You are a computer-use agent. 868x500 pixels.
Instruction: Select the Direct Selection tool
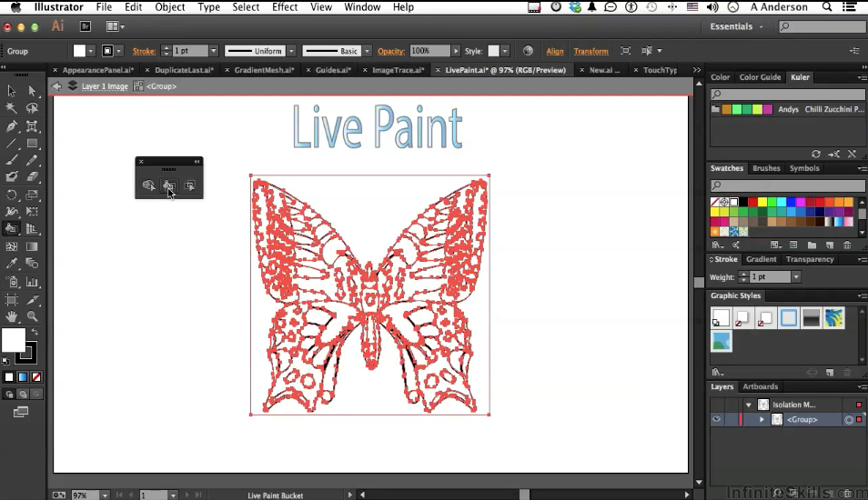pos(32,91)
